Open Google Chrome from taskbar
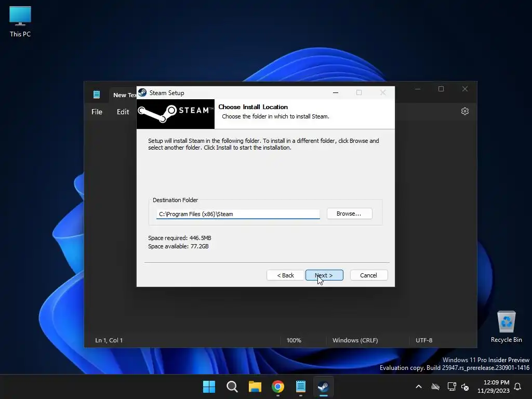Viewport: 532px width, 399px height. (x=278, y=387)
